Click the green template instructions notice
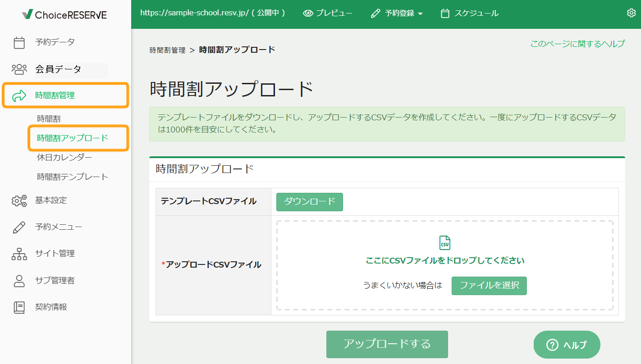Image resolution: width=641 pixels, height=364 pixels. [x=387, y=124]
